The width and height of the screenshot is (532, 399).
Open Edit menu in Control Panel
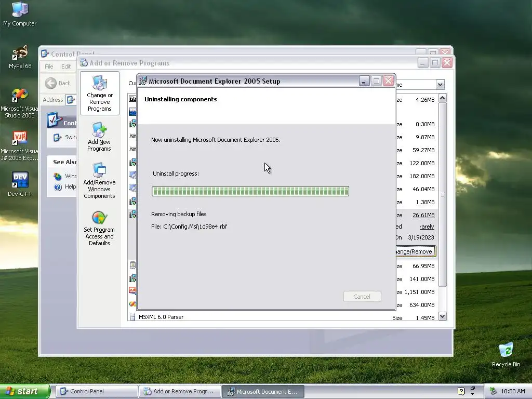[x=66, y=66]
